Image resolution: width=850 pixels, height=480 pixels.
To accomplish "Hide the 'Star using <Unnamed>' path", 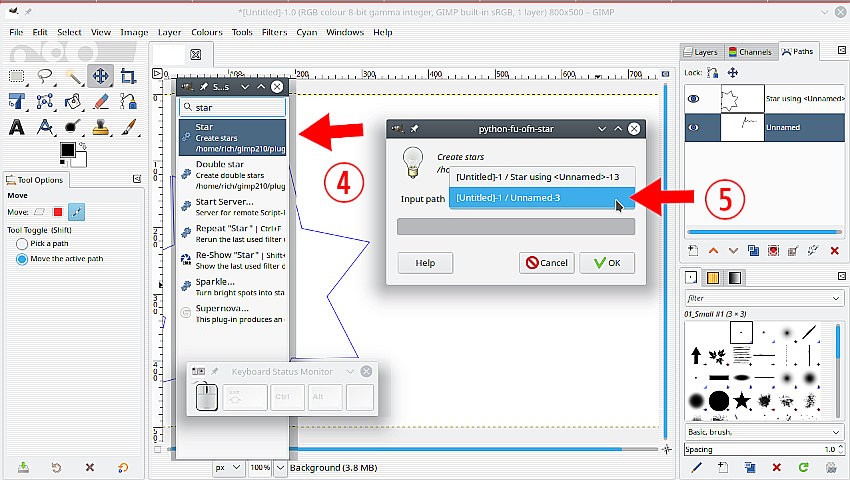I will (693, 99).
